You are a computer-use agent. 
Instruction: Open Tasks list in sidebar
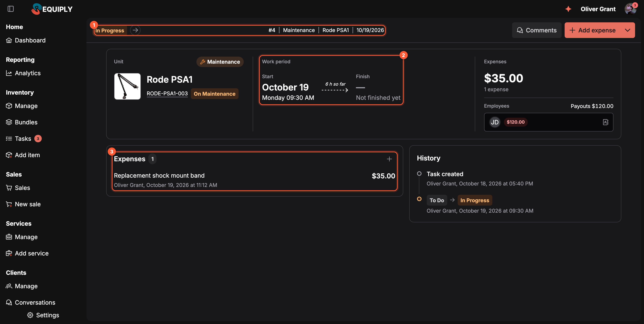18,139
